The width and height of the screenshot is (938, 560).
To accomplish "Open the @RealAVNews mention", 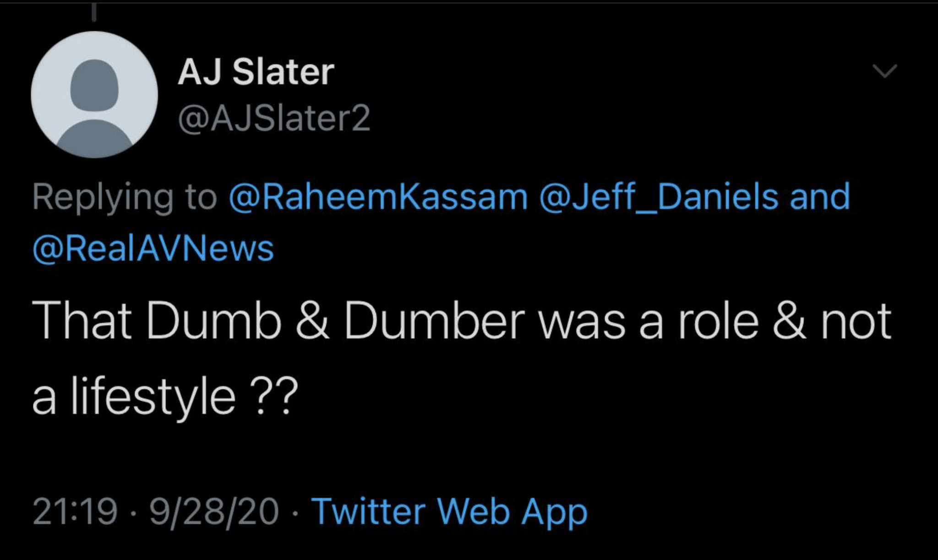I will click(x=153, y=249).
